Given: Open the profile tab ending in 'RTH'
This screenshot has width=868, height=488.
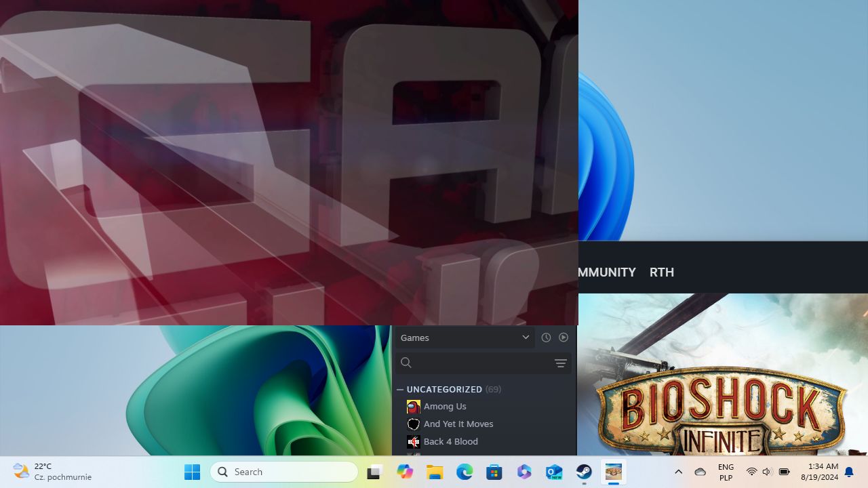Looking at the screenshot, I should pos(662,272).
